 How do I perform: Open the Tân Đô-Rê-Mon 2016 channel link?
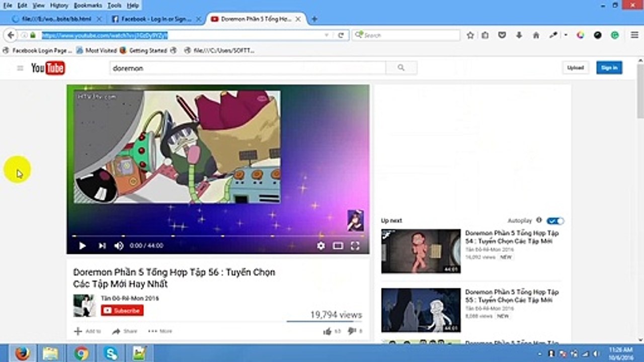tap(130, 299)
